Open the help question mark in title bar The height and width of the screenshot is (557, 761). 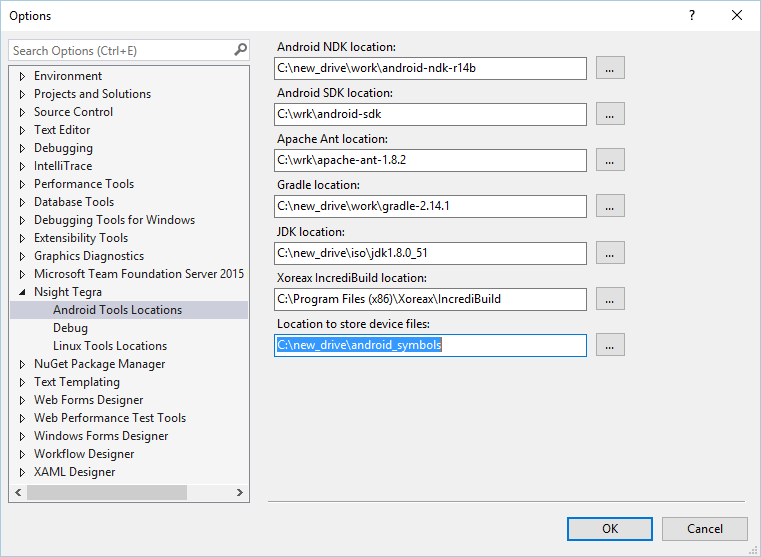pos(692,16)
